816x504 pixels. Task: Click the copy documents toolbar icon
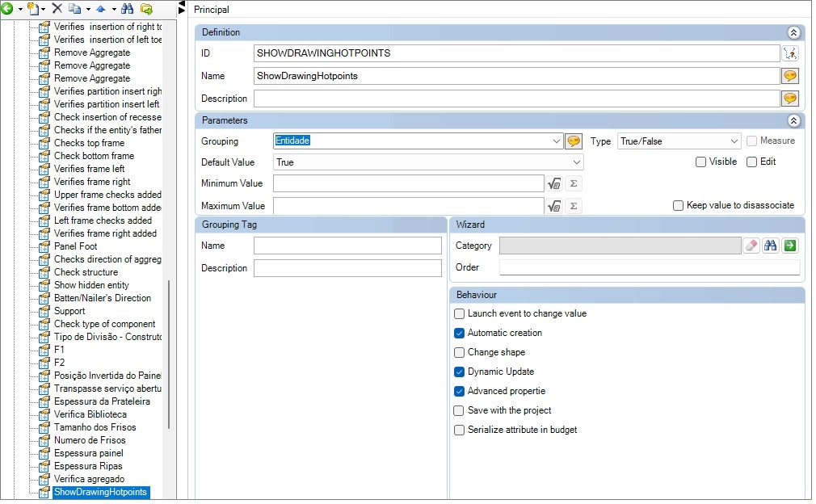[75, 8]
